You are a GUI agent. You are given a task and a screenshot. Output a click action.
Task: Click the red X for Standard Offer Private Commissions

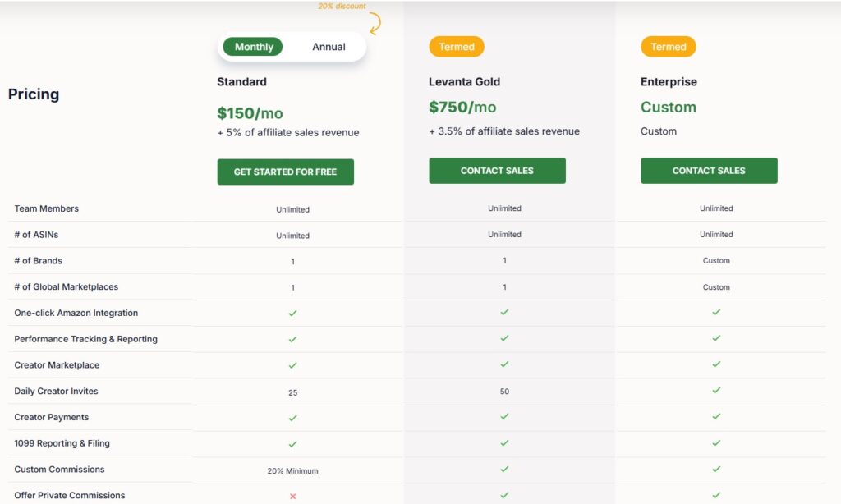(293, 497)
